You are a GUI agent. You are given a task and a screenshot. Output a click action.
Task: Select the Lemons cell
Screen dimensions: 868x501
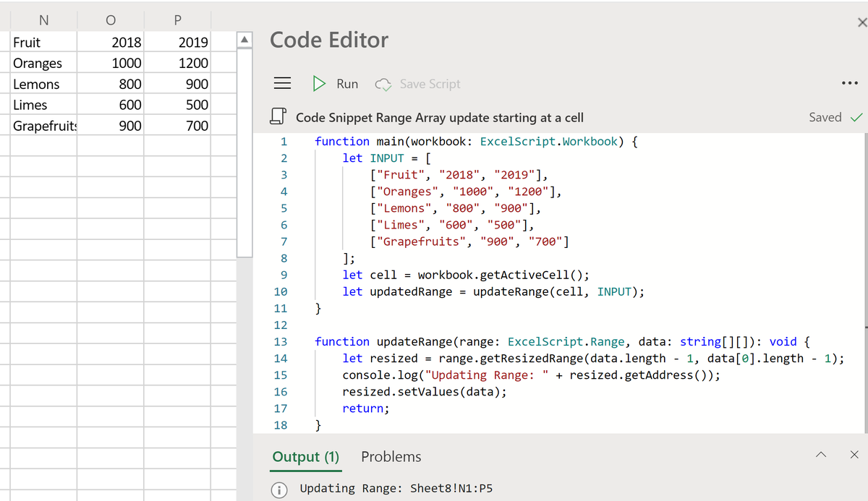pos(43,84)
